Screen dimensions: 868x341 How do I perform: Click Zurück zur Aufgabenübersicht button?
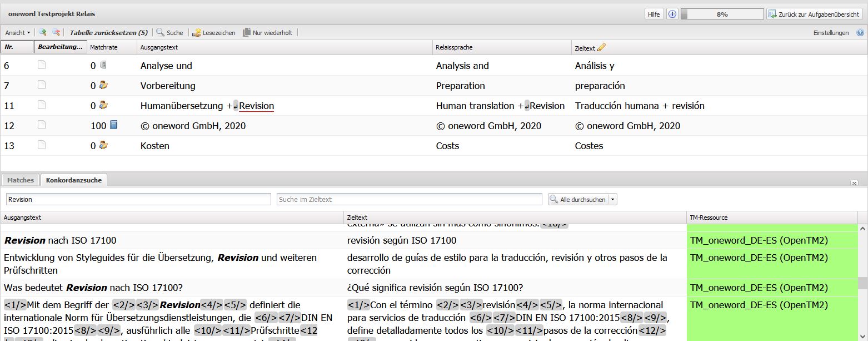point(815,14)
